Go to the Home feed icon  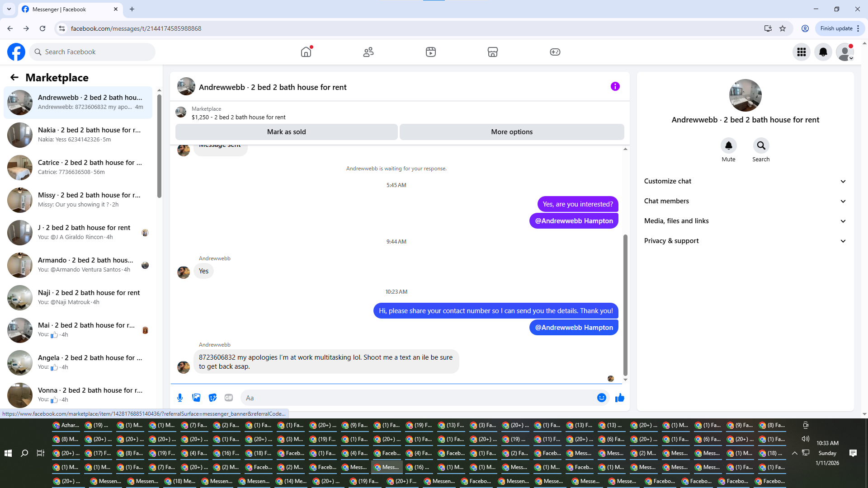tap(306, 52)
